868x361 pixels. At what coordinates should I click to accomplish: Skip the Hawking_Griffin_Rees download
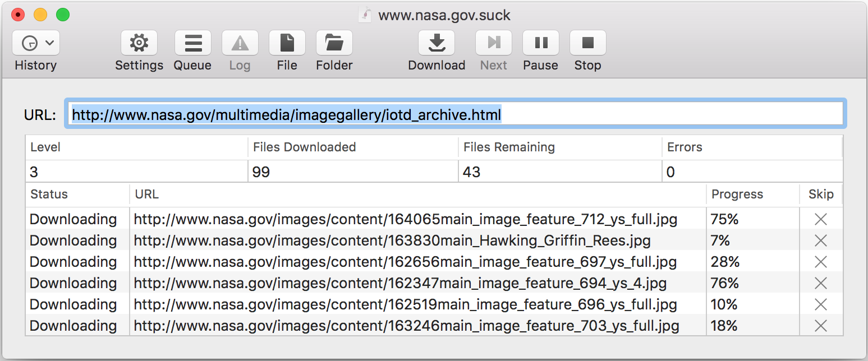click(x=821, y=240)
